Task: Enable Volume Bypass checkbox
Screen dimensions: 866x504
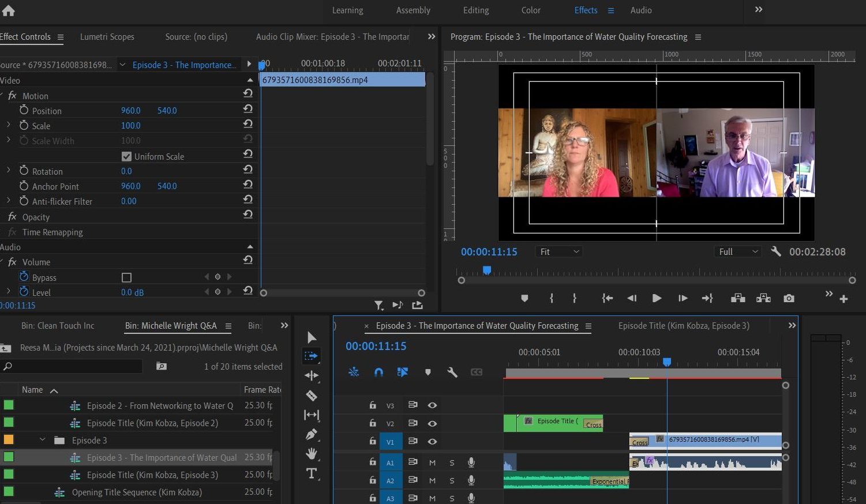Action: pos(127,277)
